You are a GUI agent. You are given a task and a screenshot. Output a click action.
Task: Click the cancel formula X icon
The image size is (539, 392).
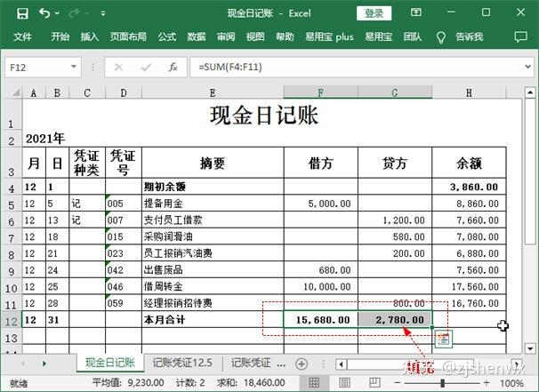[118, 68]
